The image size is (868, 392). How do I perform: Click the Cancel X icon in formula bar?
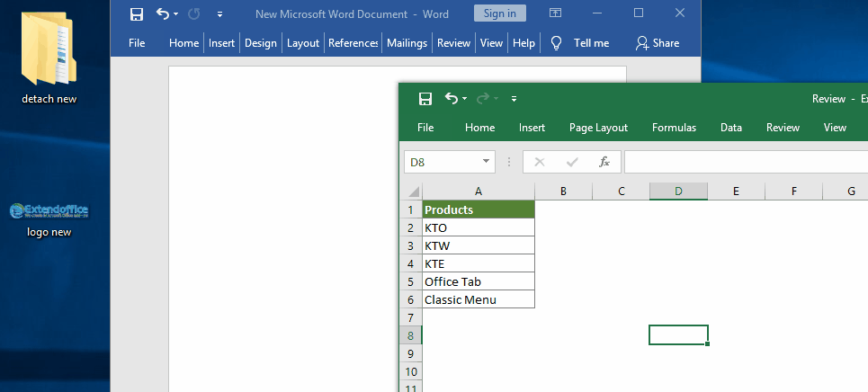[x=539, y=162]
